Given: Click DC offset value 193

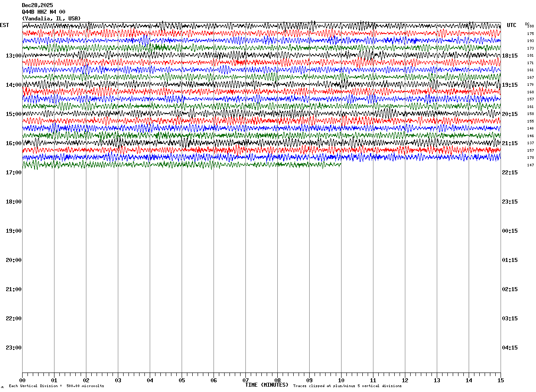Looking at the screenshot, I should [x=530, y=41].
